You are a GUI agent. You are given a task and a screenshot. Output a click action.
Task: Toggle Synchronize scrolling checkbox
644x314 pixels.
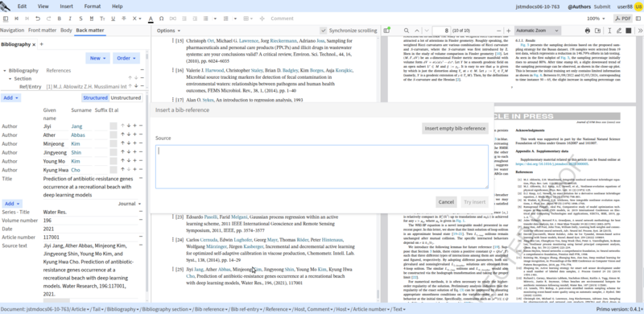coord(324,31)
